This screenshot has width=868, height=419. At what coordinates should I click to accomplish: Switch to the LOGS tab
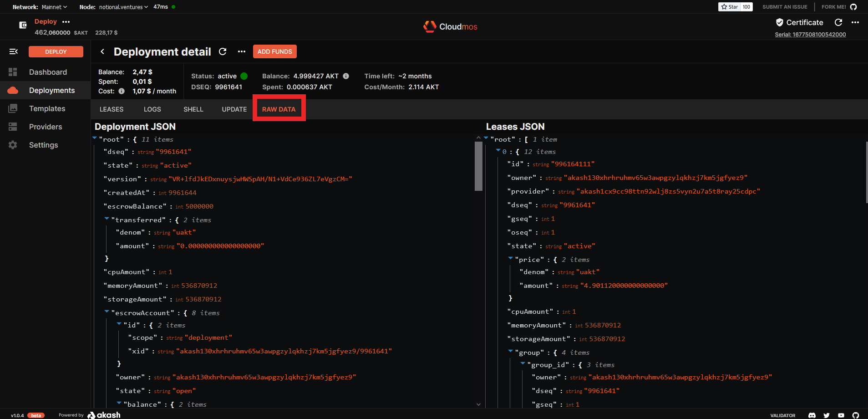click(x=152, y=109)
